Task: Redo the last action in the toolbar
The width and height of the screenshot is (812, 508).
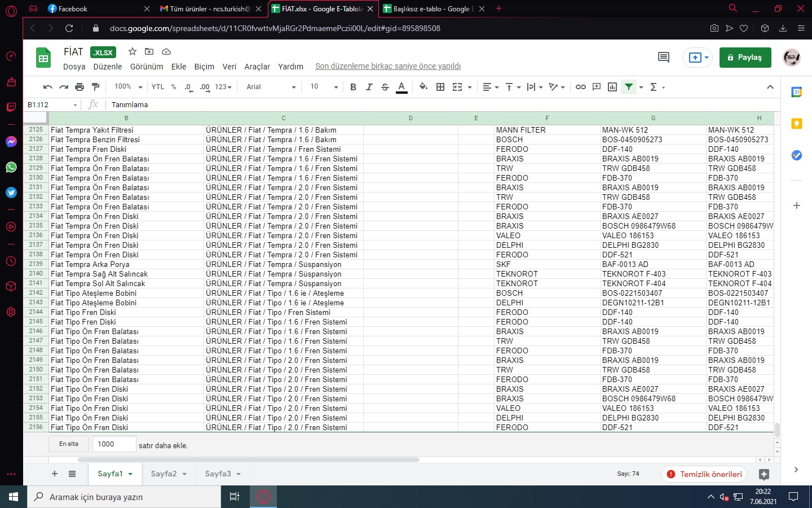Action: pos(64,87)
